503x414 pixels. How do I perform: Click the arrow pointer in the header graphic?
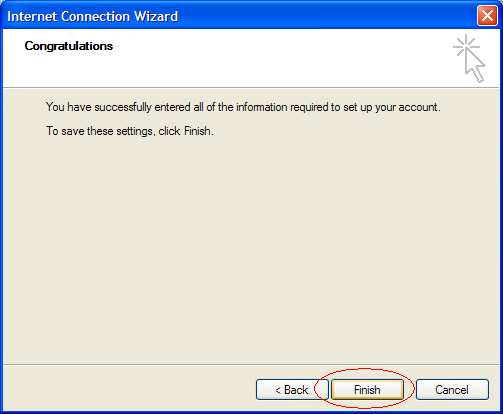475,66
